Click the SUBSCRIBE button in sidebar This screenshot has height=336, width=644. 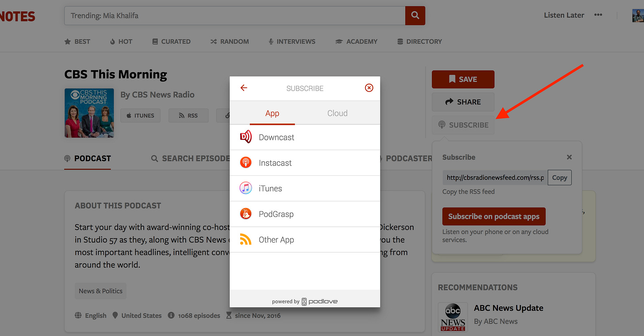tap(463, 125)
